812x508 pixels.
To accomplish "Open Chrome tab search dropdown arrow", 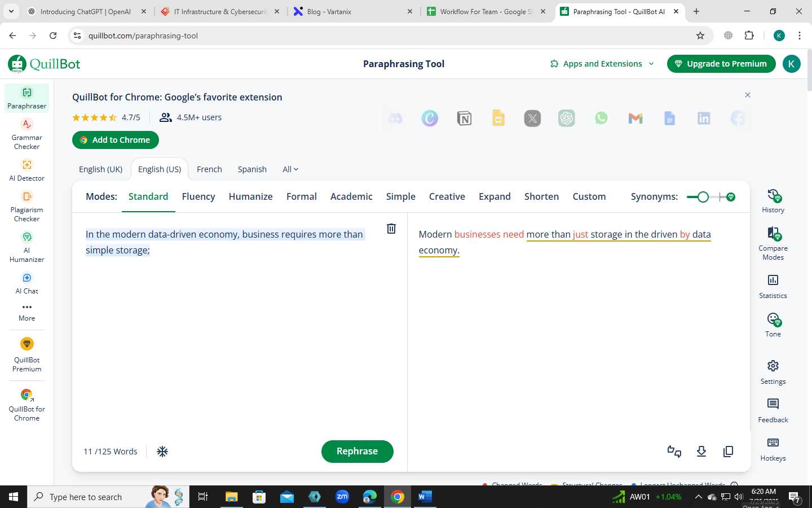I will (11, 11).
